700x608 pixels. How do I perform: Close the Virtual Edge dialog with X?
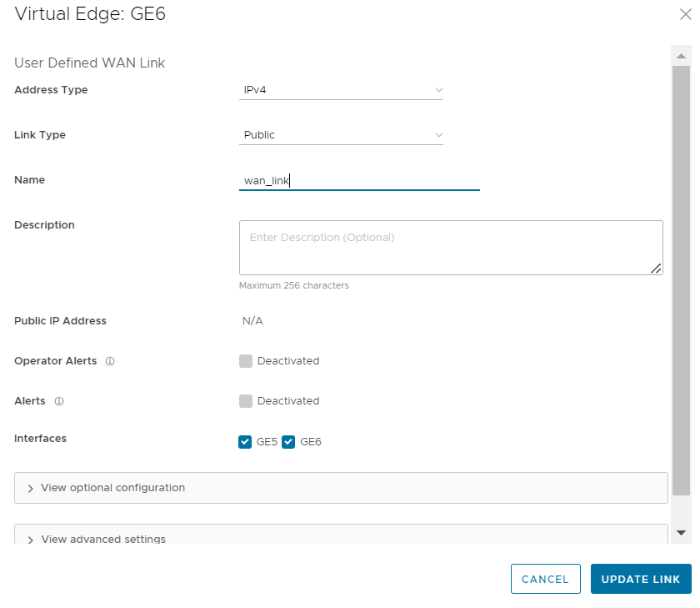pyautogui.click(x=685, y=13)
